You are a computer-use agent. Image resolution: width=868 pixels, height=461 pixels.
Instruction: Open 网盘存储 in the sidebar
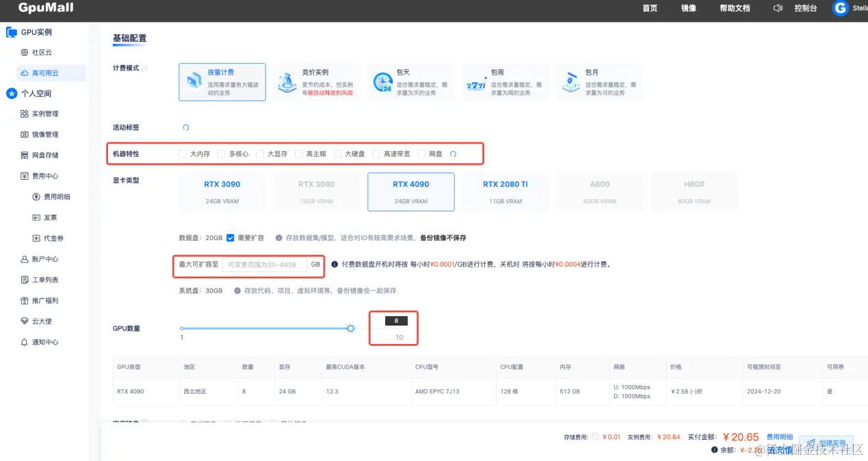point(40,155)
